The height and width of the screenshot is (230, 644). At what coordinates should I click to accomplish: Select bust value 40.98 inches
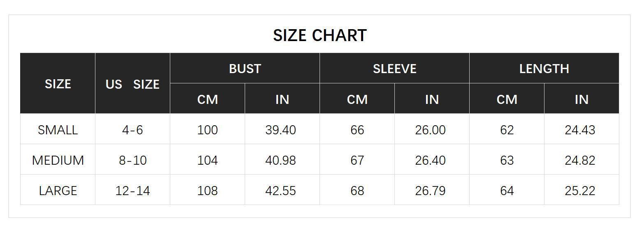pos(280,160)
